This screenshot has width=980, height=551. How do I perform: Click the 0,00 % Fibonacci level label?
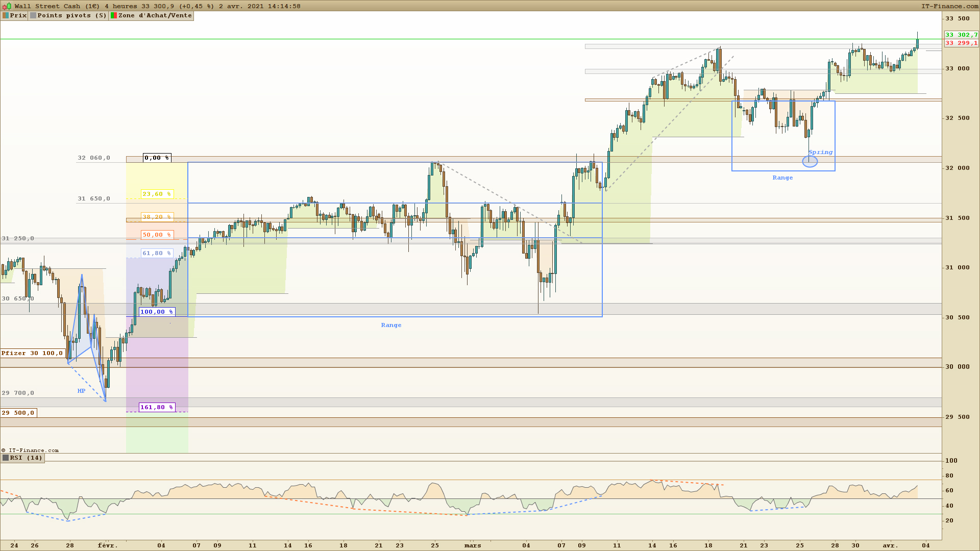[x=157, y=158]
